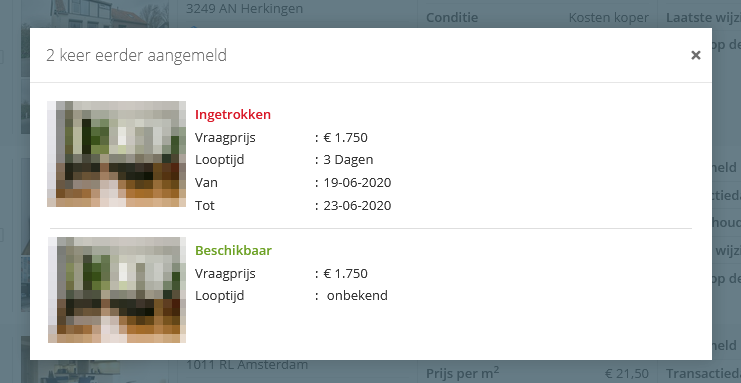Click the 'Prijs per m²' label
741x383 pixels.
click(x=462, y=374)
